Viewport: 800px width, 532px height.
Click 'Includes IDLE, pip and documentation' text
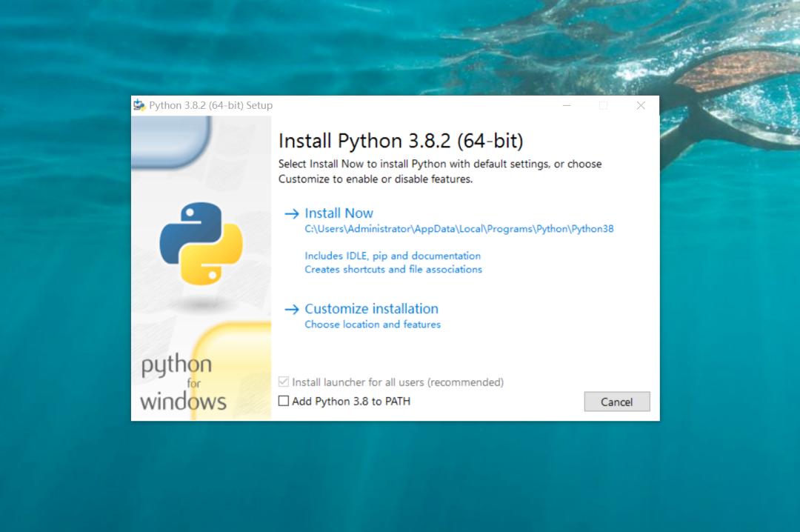click(x=393, y=256)
